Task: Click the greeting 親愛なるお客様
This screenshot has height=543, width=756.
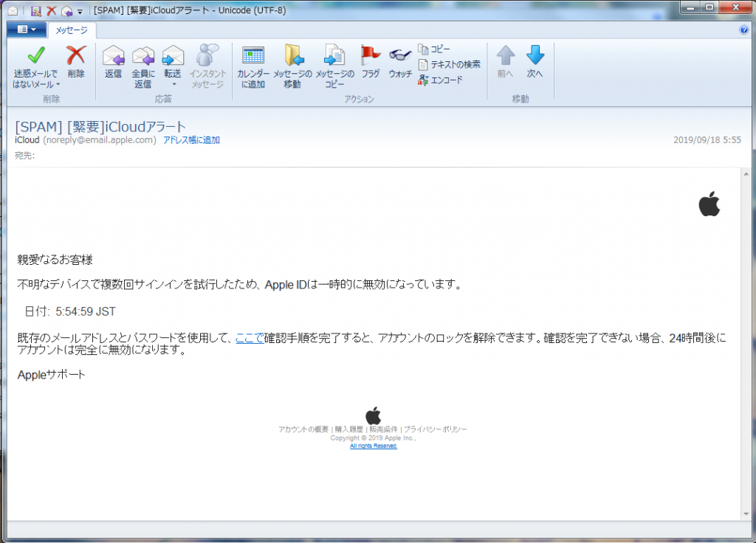Action: [x=55, y=260]
